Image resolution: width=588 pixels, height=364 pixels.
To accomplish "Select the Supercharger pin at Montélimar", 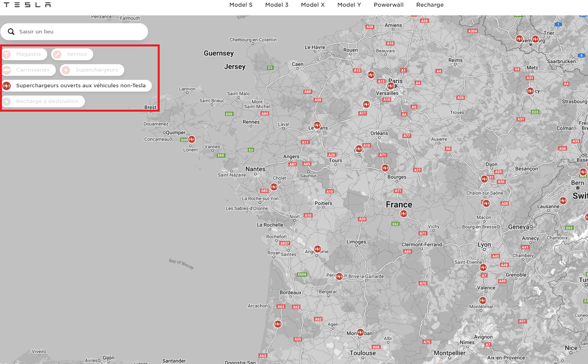I will coord(482,300).
